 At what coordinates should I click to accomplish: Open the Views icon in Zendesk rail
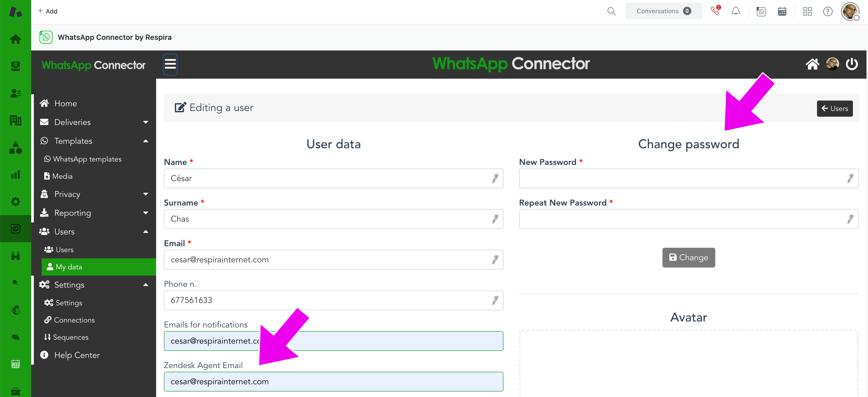[x=16, y=66]
